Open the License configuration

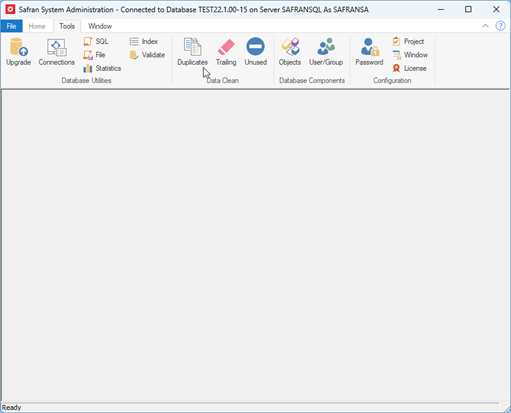click(x=409, y=68)
